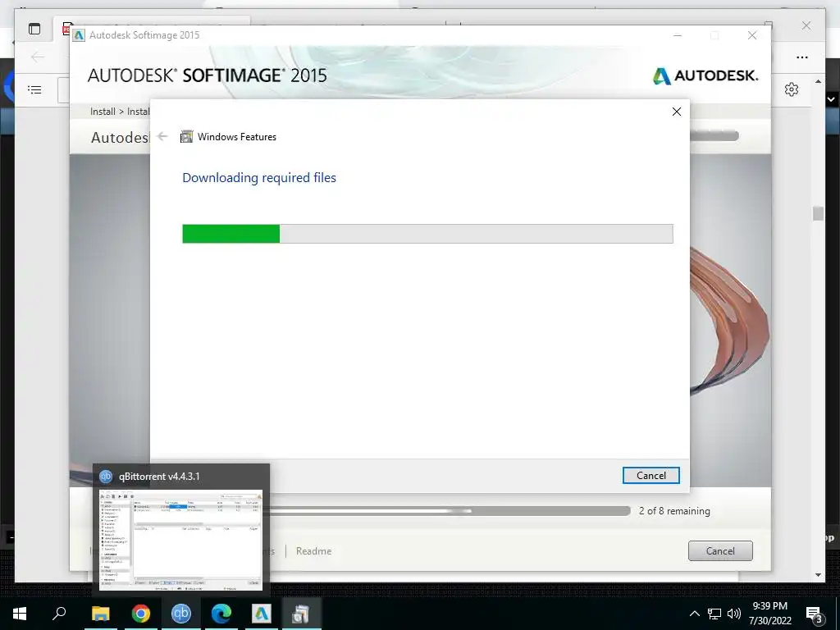Open the notification center
This screenshot has width=840, height=630.
coord(815,614)
